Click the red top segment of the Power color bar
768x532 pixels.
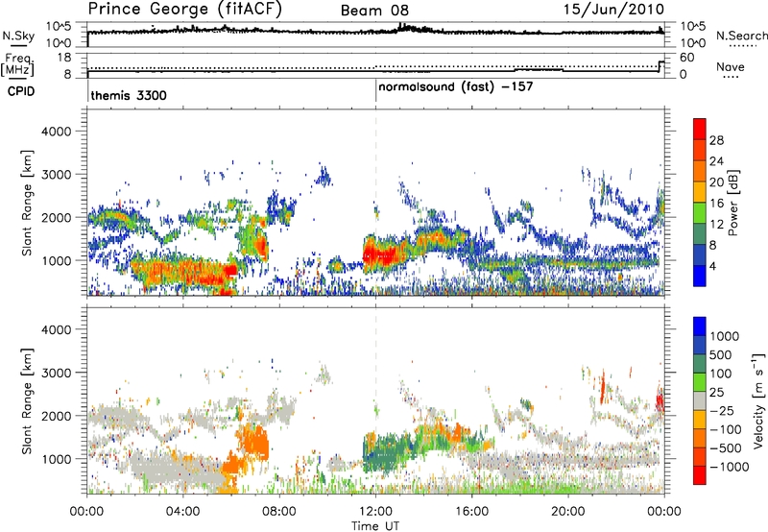click(x=700, y=129)
